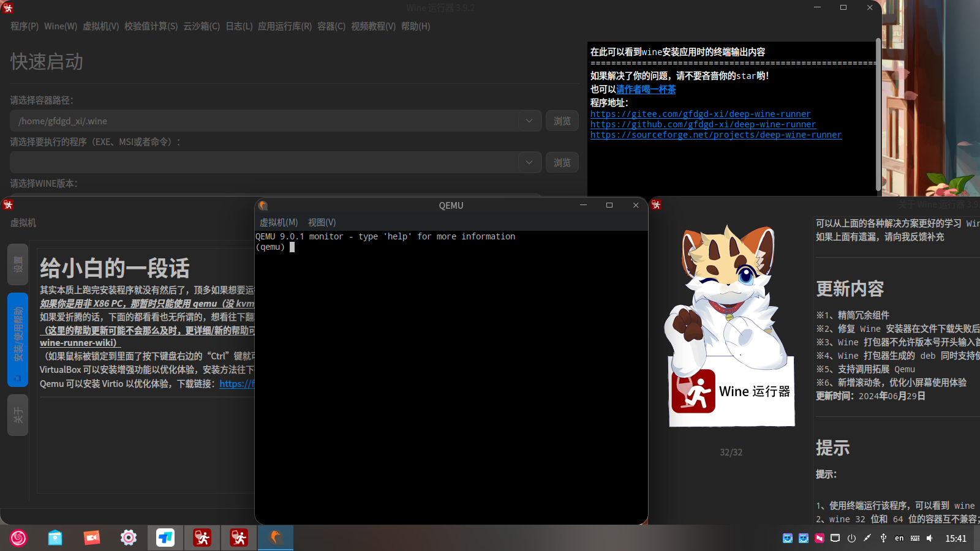Image resolution: width=980 pixels, height=551 pixels.
Task: Click the terminal output panel scrollbar
Action: coord(878,115)
